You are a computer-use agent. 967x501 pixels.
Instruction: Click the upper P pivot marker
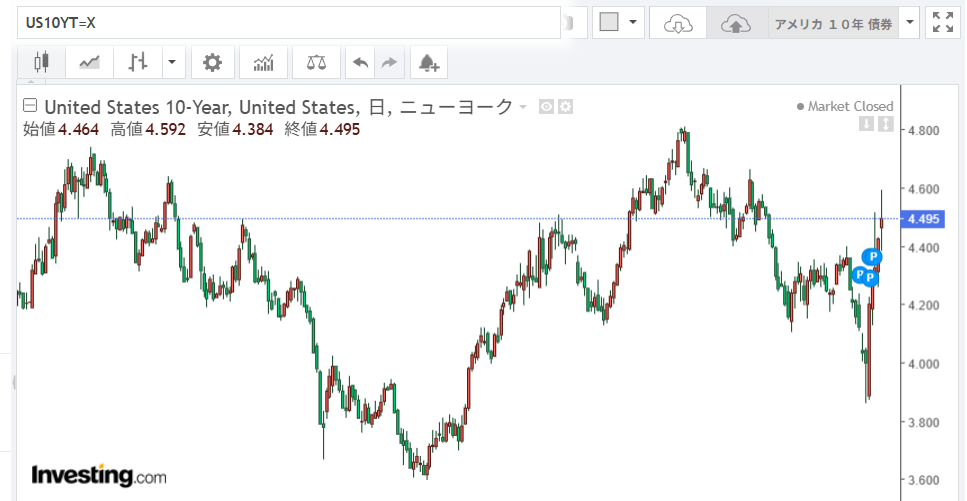(x=873, y=256)
